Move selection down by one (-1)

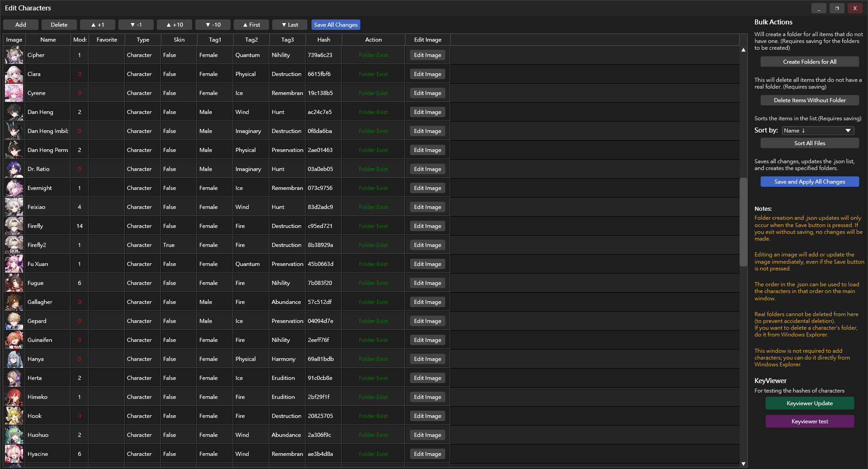coord(136,25)
